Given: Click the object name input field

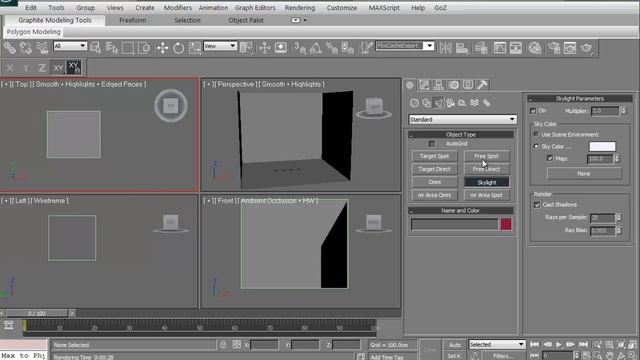Looking at the screenshot, I should (454, 224).
